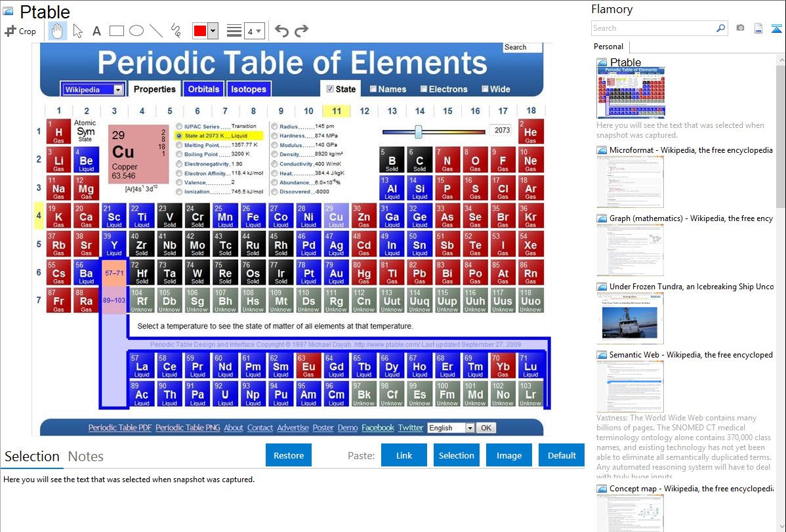
Task: Click the Paste Link button
Action: (404, 455)
